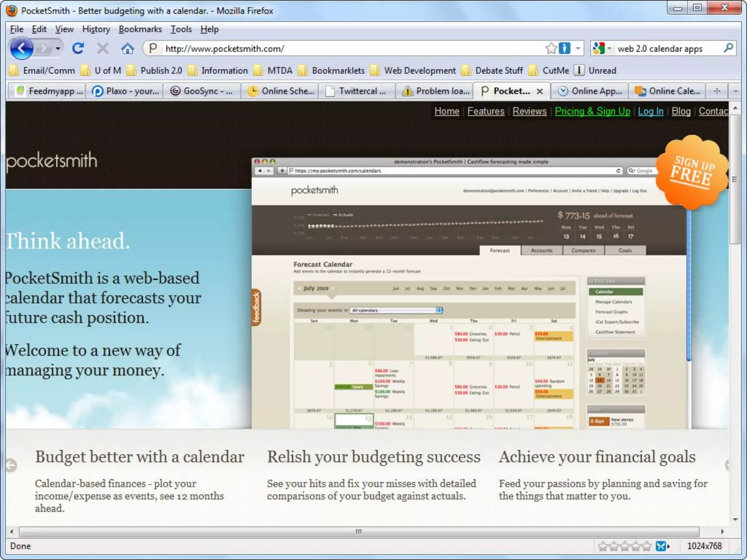This screenshot has width=747, height=560.
Task: Close the PocketSmith tab
Action: click(540, 91)
